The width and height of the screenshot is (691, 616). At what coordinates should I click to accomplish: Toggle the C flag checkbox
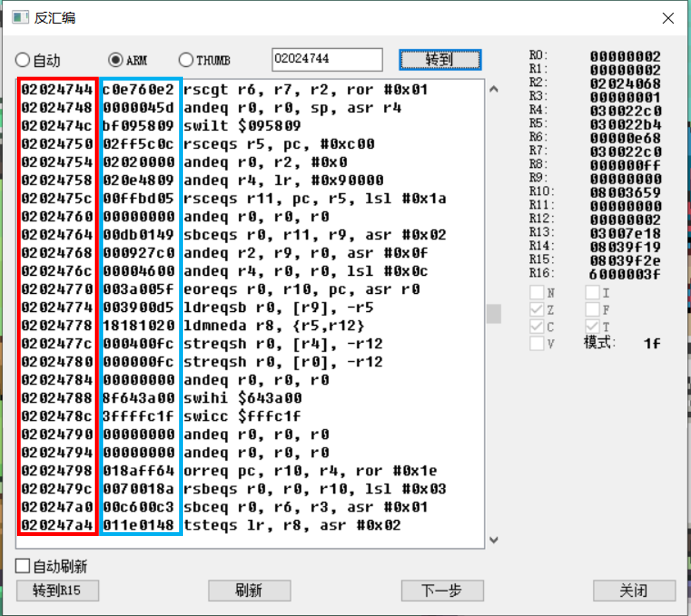(x=537, y=326)
